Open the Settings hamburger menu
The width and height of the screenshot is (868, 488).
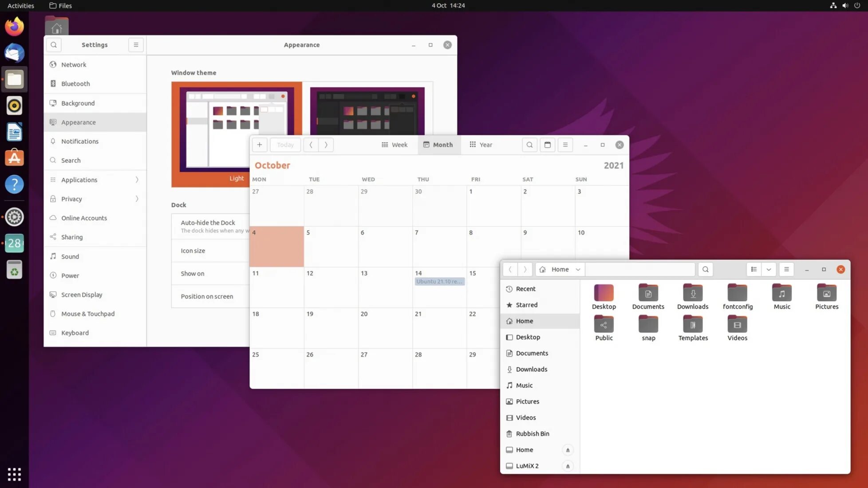[136, 45]
